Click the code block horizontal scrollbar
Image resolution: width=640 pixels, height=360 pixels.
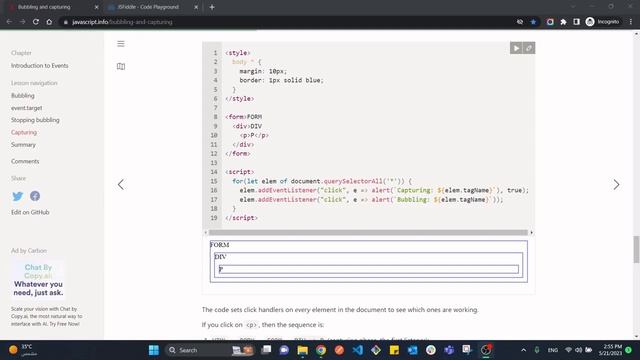click(368, 233)
